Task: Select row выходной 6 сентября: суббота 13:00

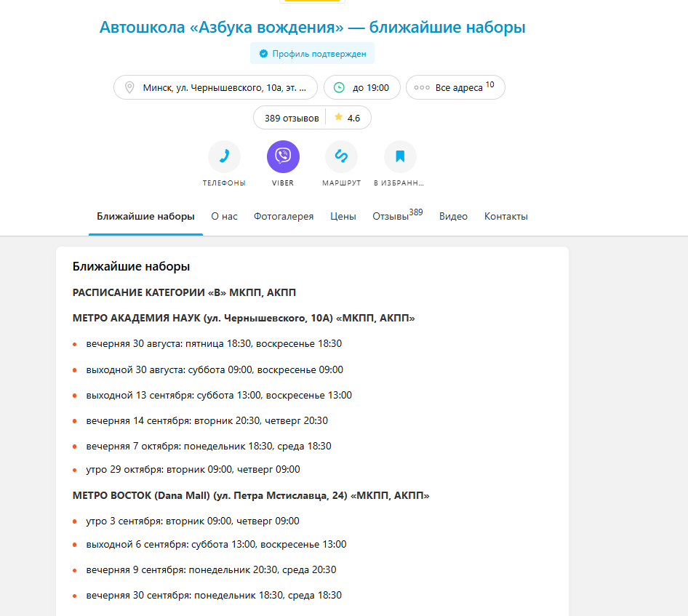Action: click(216, 545)
